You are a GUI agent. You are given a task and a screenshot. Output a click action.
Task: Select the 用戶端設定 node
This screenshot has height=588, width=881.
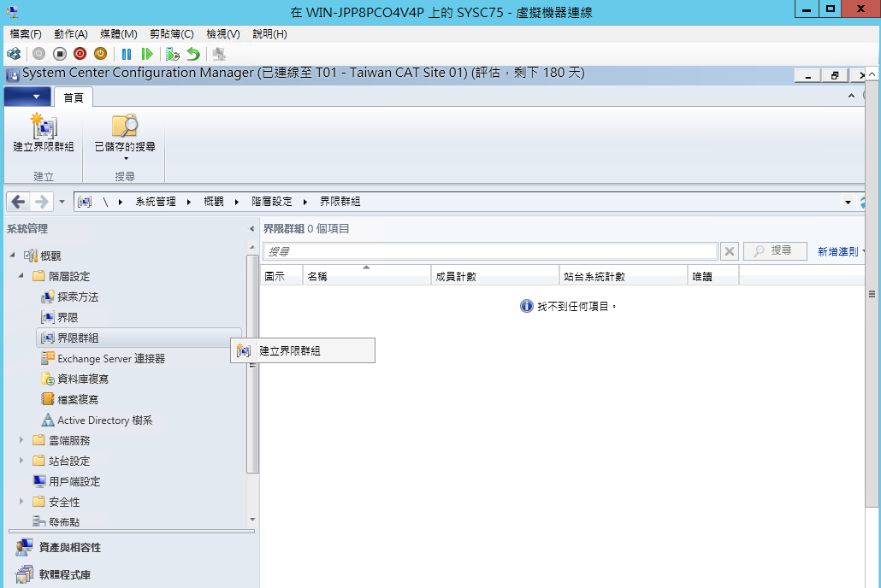[x=67, y=481]
